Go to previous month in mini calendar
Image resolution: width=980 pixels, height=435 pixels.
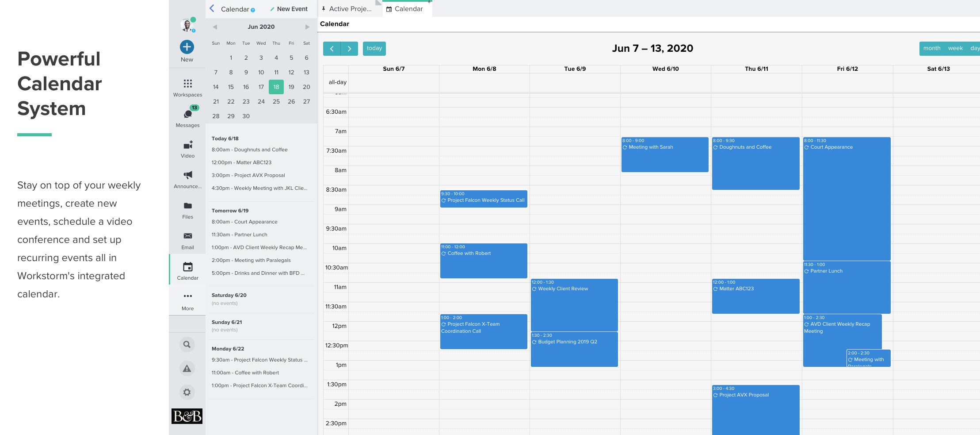coord(215,27)
